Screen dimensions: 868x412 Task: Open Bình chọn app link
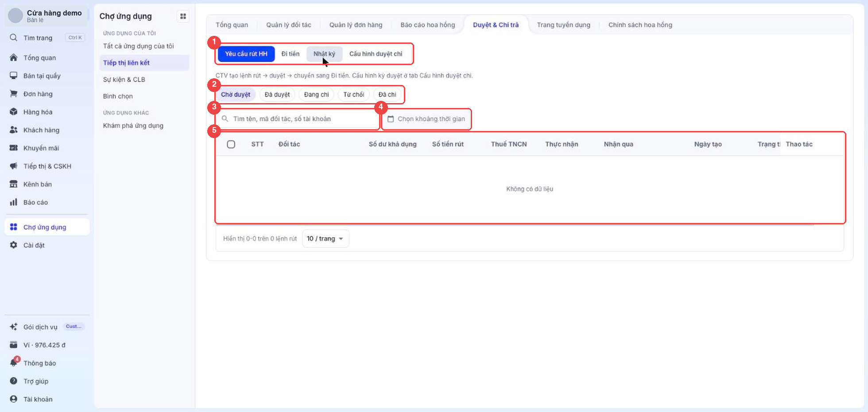tap(118, 96)
